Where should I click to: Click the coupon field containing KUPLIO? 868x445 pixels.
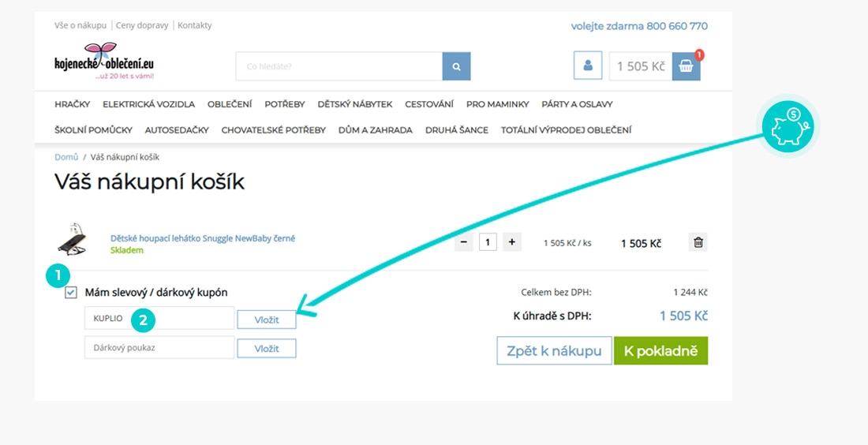click(x=159, y=318)
